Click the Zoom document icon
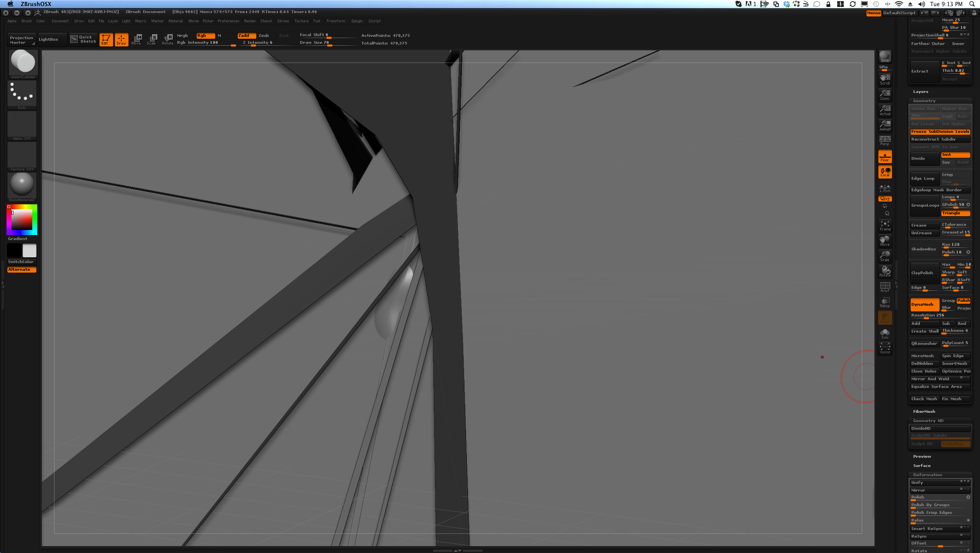 coord(885,94)
